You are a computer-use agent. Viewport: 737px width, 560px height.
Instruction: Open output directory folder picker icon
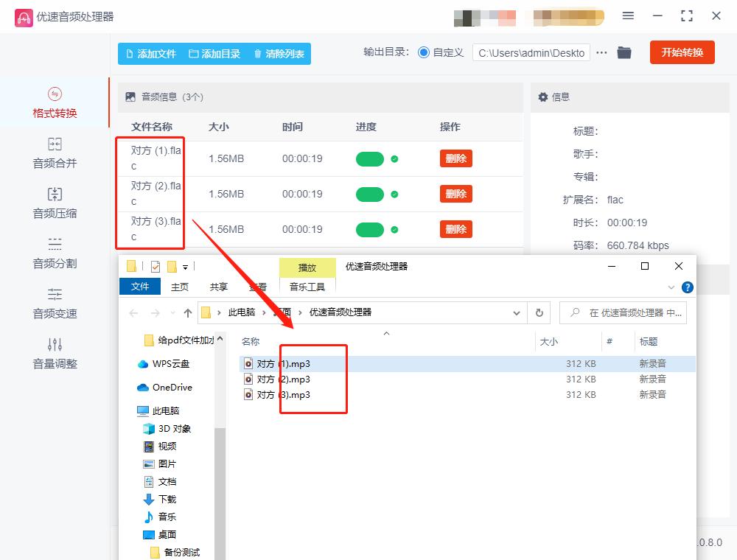coord(624,52)
